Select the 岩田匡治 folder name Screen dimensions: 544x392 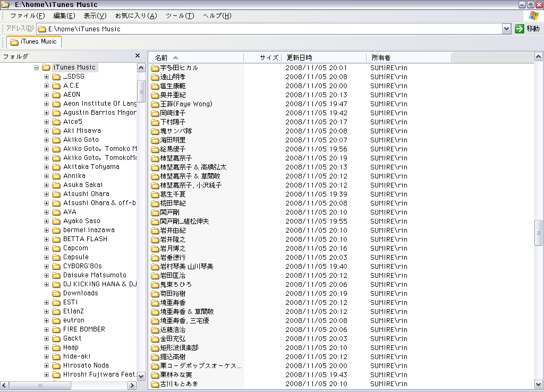[x=173, y=276]
